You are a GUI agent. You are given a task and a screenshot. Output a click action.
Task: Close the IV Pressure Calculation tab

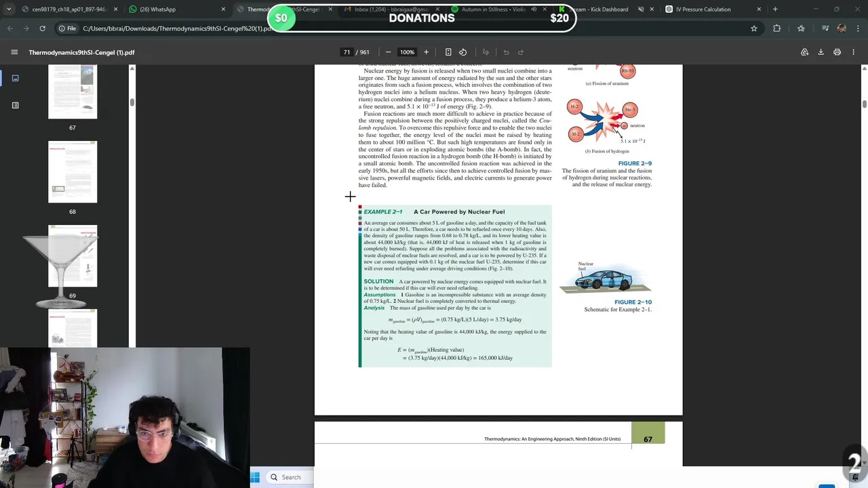759,9
